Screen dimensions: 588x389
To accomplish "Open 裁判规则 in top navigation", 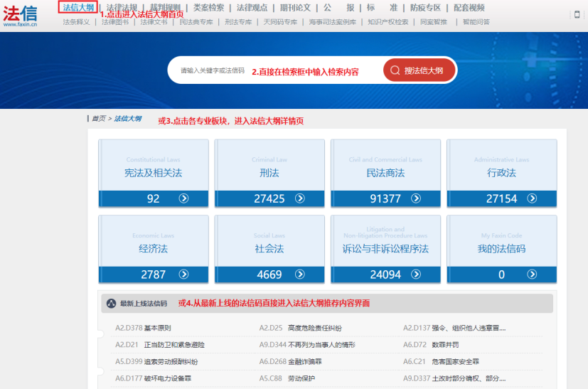I will point(165,8).
